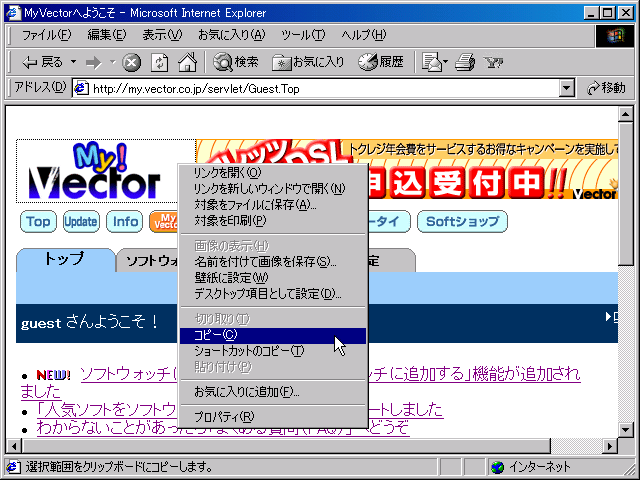Click the IE icon in title bar
This screenshot has height=480, width=640.
[x=13, y=13]
